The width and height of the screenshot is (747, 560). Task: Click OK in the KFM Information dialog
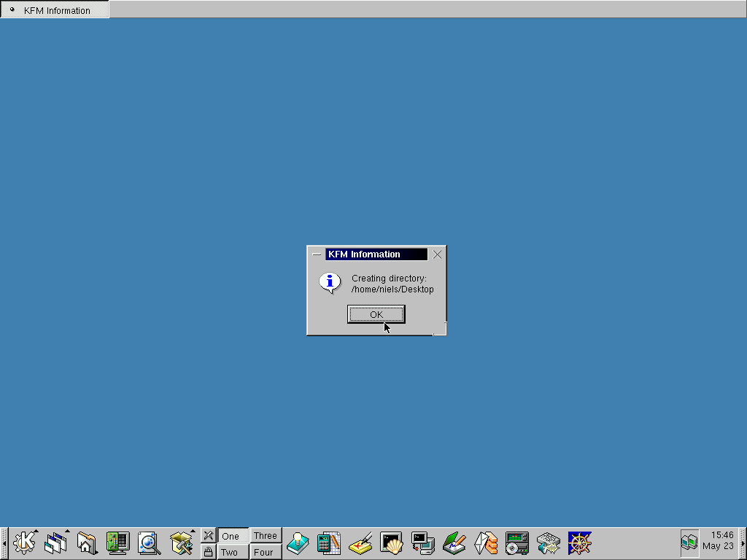pyautogui.click(x=376, y=314)
